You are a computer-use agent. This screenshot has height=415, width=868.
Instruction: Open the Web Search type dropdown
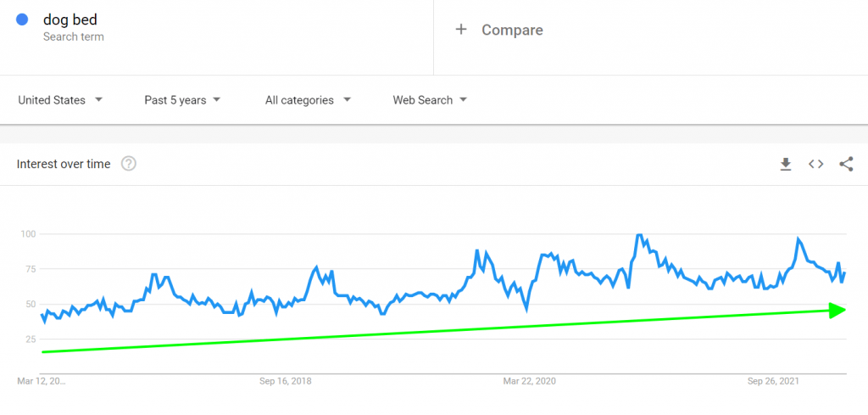click(x=429, y=100)
